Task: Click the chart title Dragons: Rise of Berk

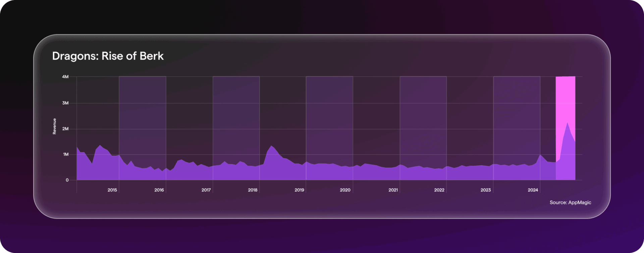Action: [x=108, y=56]
